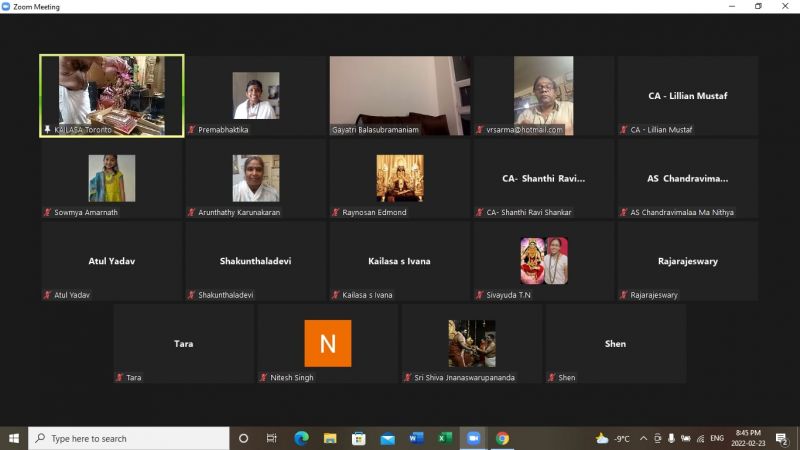Screen dimensions: 800x450
Task: Launch Microsoft Store from the taskbar
Action: click(x=359, y=438)
